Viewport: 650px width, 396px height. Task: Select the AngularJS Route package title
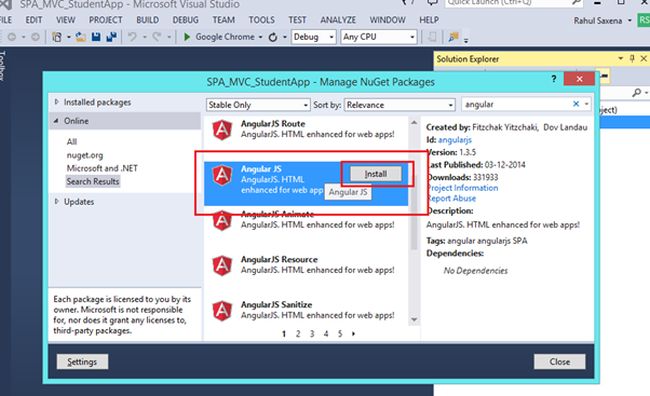(273, 124)
